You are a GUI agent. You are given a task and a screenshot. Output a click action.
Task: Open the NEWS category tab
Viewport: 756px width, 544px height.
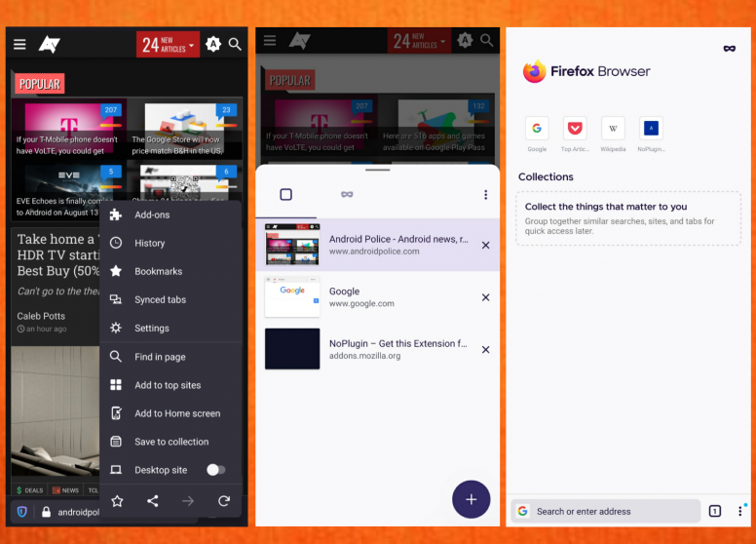pyautogui.click(x=65, y=490)
